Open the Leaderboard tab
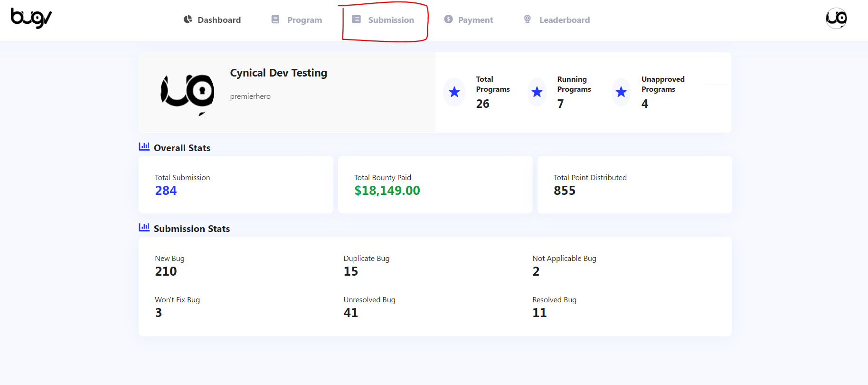Screen dimensions: 868x385 pyautogui.click(x=557, y=20)
